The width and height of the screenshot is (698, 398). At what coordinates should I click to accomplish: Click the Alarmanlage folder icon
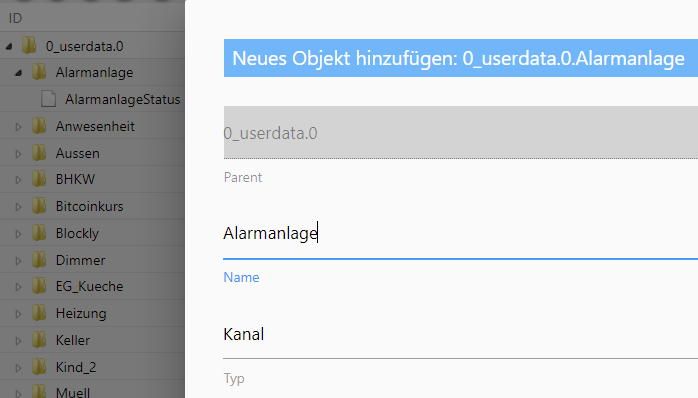(x=39, y=72)
